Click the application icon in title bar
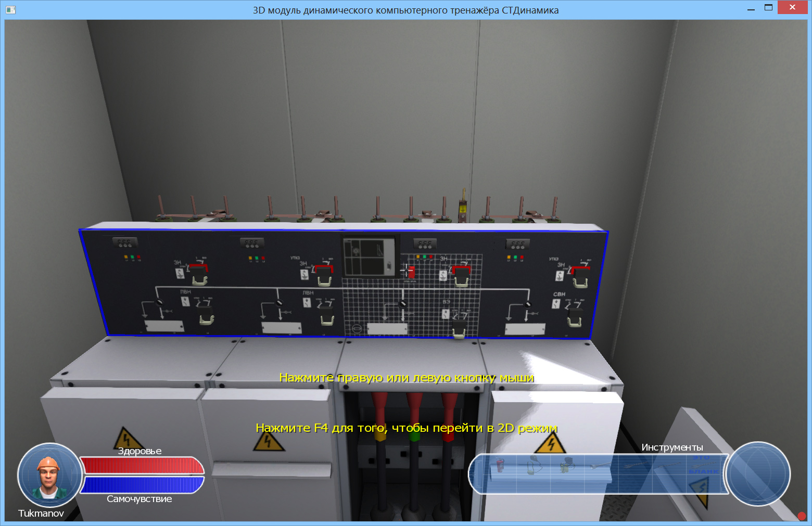The width and height of the screenshot is (812, 526). pos(10,10)
